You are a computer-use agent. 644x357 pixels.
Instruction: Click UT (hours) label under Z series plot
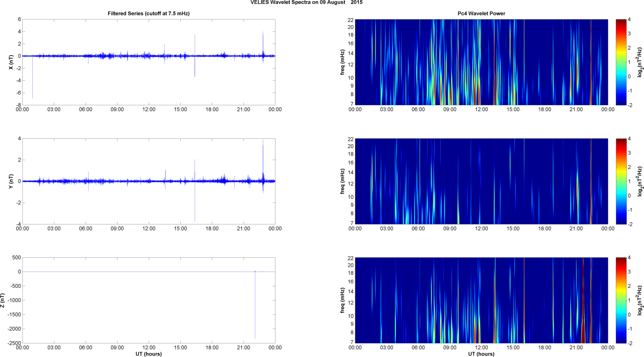point(148,354)
